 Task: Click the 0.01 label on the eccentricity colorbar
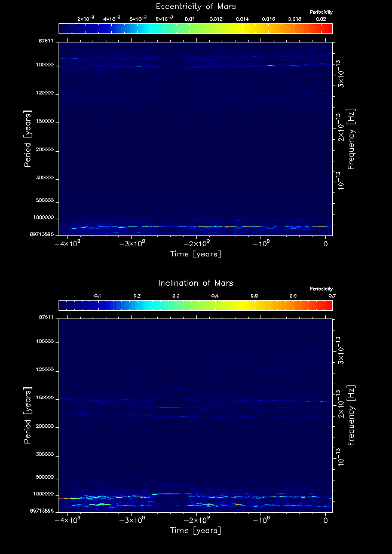click(191, 19)
